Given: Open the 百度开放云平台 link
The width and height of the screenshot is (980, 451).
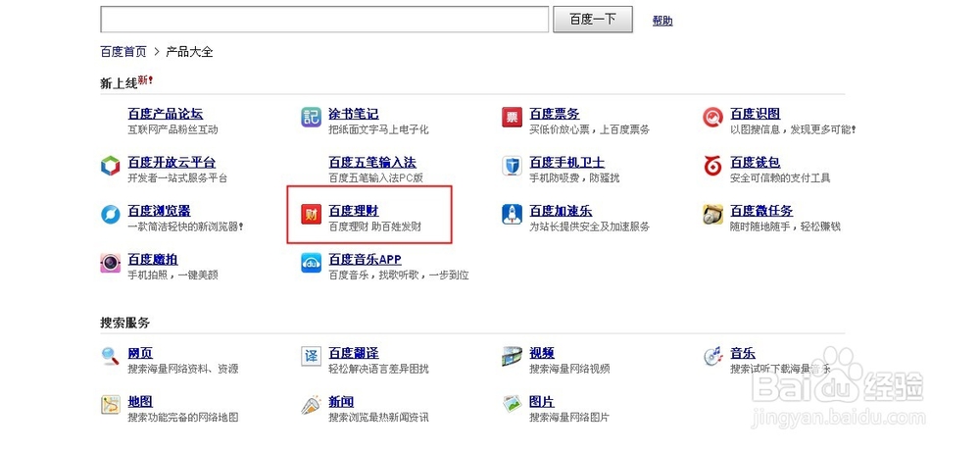Looking at the screenshot, I should (171, 163).
